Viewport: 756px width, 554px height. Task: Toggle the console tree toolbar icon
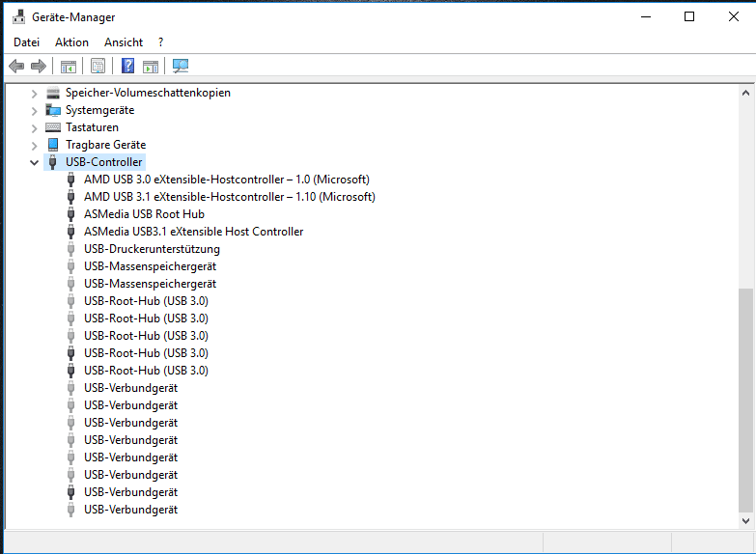(68, 66)
